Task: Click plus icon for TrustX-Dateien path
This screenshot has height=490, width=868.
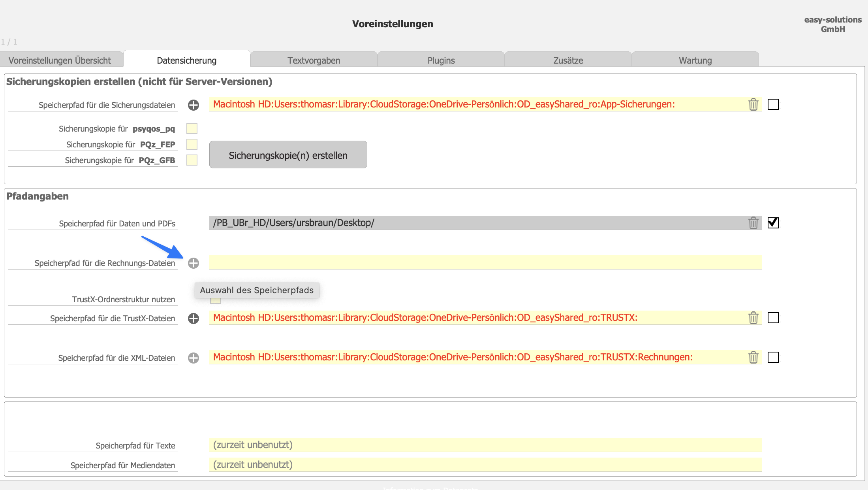Action: [194, 318]
